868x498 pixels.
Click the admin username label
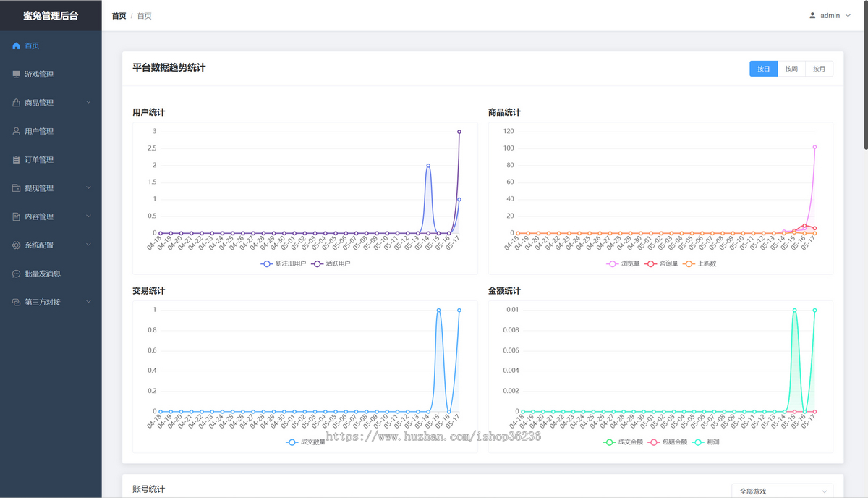point(830,15)
